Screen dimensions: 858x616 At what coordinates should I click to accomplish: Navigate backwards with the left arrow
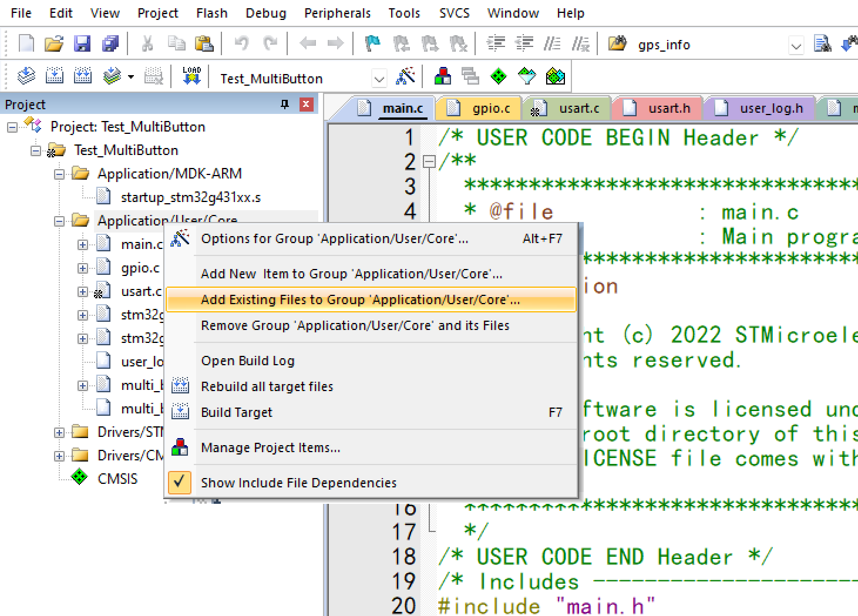(307, 44)
